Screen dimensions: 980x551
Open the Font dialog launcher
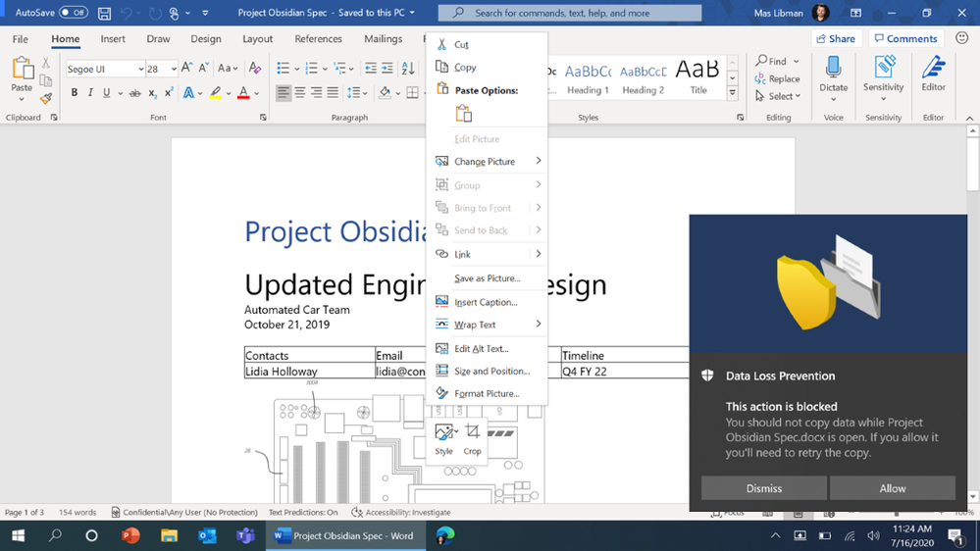point(263,118)
